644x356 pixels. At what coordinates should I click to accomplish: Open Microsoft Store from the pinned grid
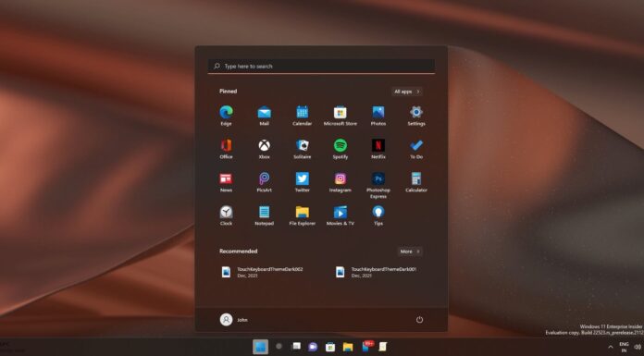tap(341, 115)
